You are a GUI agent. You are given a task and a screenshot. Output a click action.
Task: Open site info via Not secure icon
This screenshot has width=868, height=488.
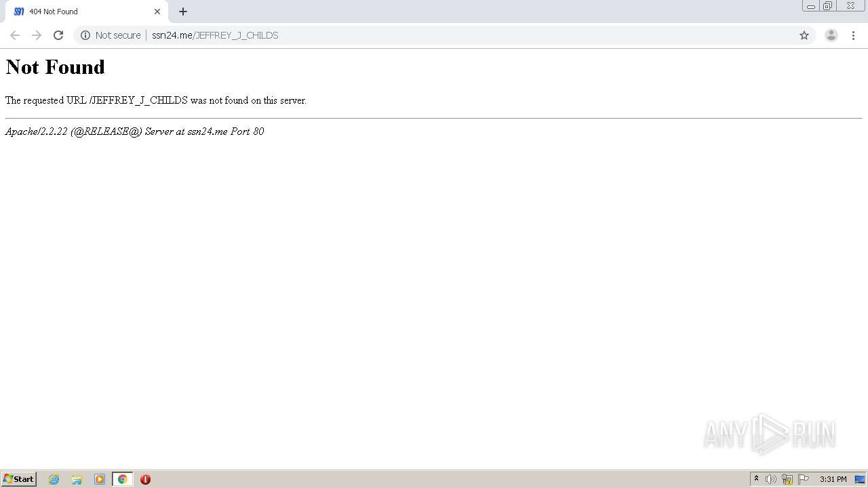point(85,35)
